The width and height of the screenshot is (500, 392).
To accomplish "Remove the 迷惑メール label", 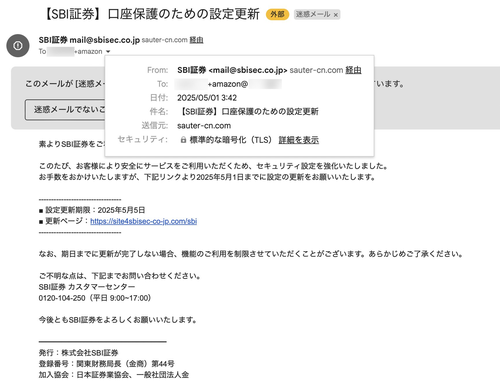I will 336,15.
